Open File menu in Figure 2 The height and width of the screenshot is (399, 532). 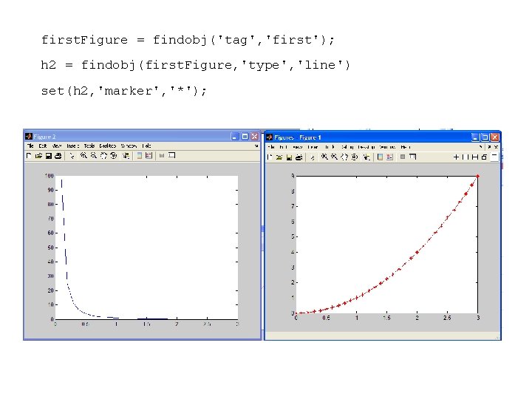click(30, 146)
